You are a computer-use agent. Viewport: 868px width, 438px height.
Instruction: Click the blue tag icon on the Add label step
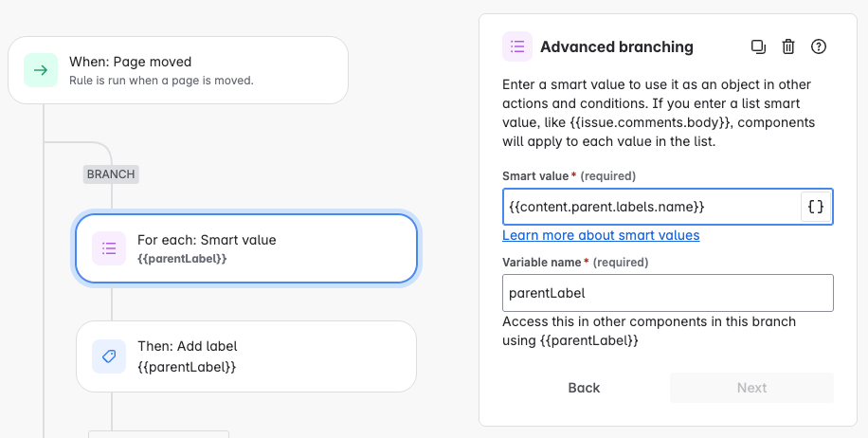109,356
